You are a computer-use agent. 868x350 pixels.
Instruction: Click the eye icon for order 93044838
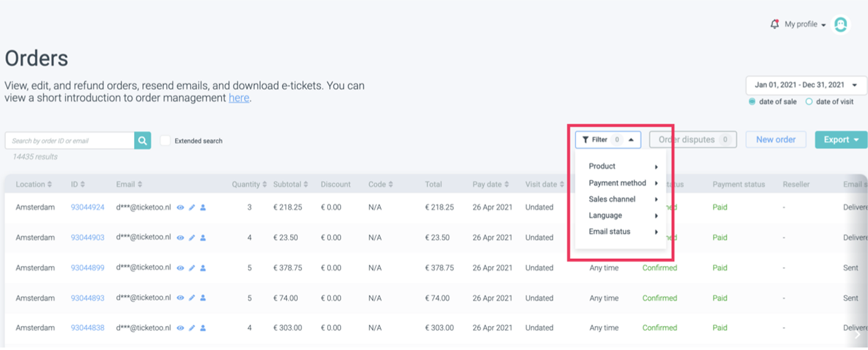click(181, 328)
